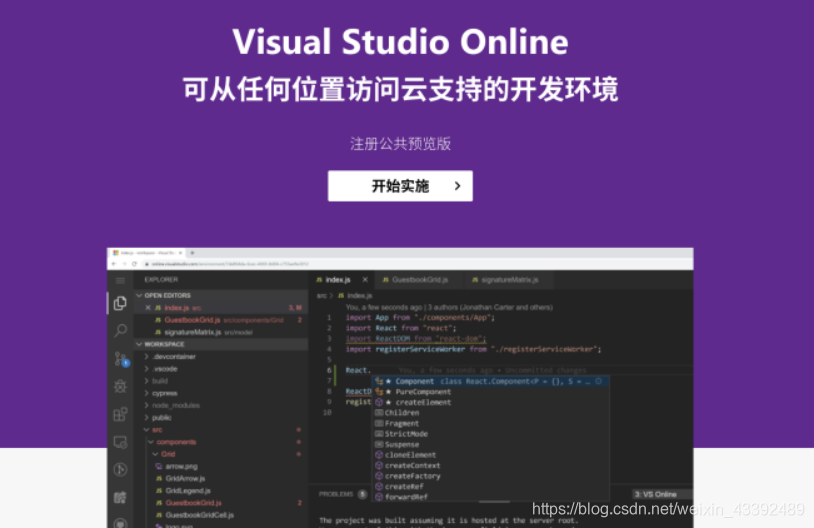Open the PROBLEMS panel tab
This screenshot has height=528, width=814.
tap(336, 494)
